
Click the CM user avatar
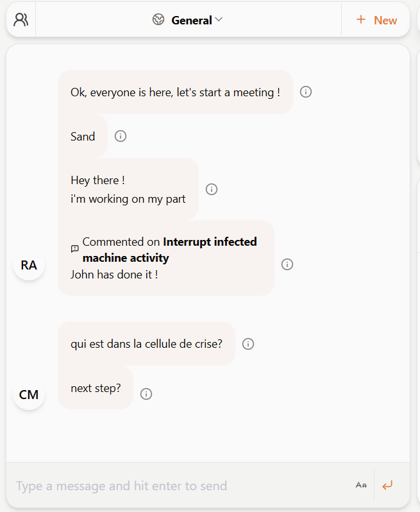(29, 395)
